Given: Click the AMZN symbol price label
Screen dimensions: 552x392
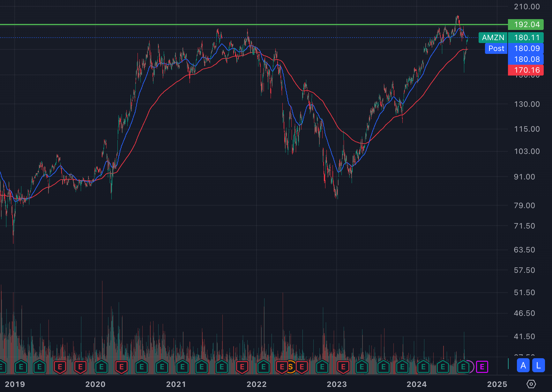Looking at the screenshot, I should pyautogui.click(x=493, y=38).
